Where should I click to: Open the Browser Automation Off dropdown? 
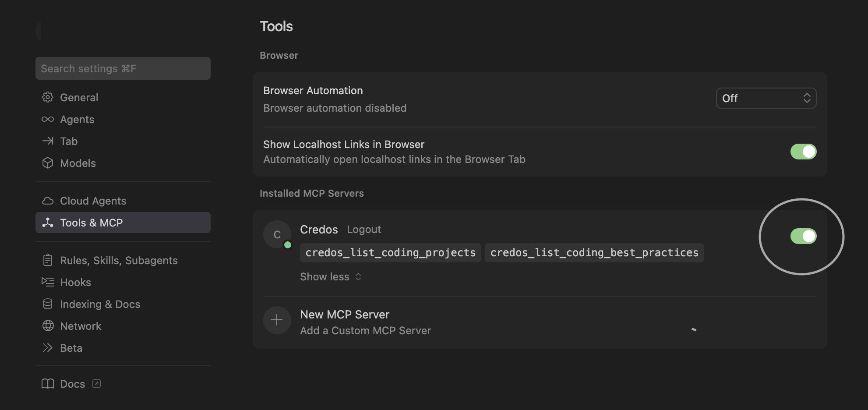pos(766,98)
